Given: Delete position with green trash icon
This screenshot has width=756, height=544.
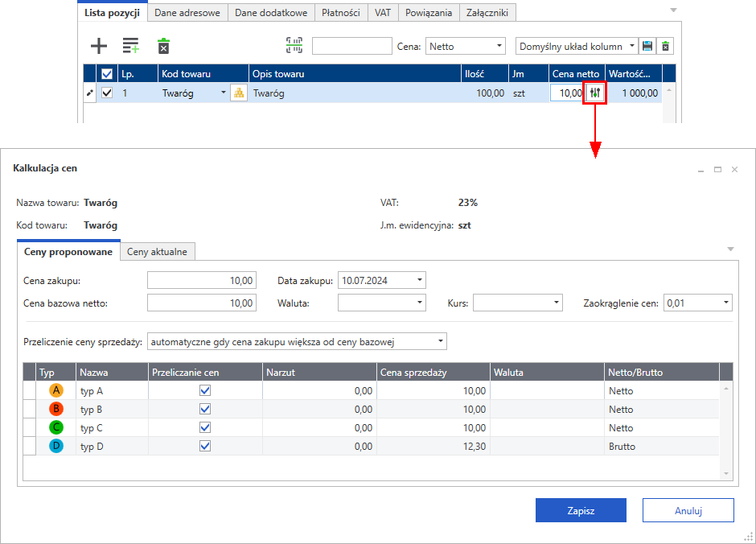Looking at the screenshot, I should pos(163,46).
